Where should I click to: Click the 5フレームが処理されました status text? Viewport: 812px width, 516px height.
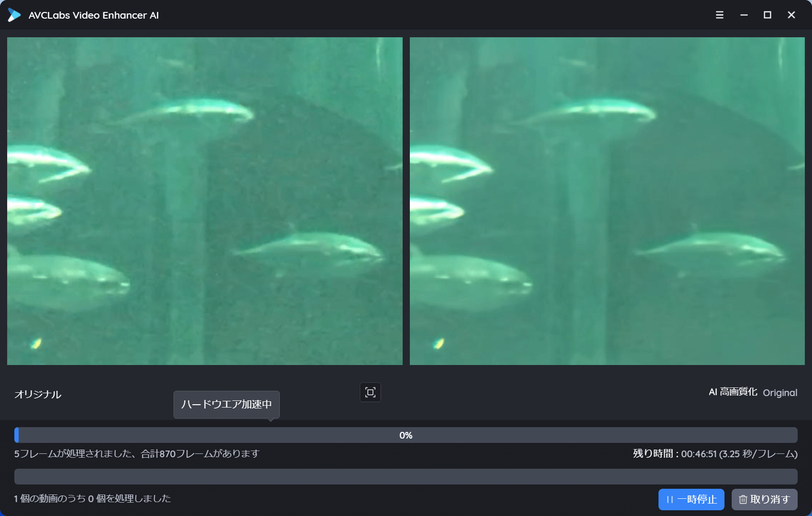click(136, 454)
